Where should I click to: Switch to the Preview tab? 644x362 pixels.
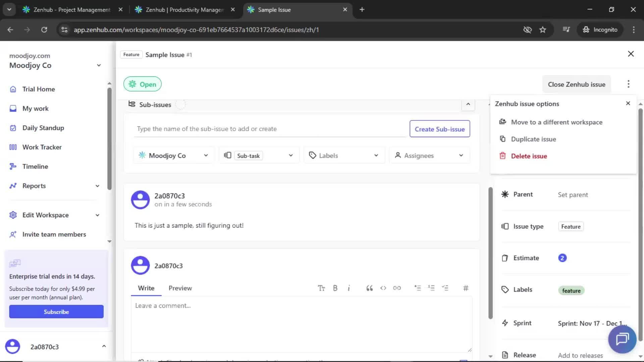(x=180, y=288)
